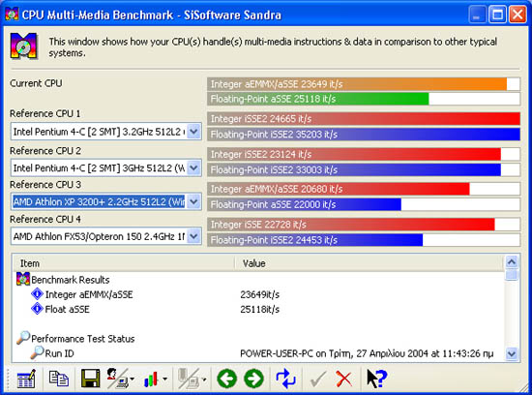The image size is (532, 395).
Task: Click the magnifier icon beside Performance Test Status
Action: (23, 338)
